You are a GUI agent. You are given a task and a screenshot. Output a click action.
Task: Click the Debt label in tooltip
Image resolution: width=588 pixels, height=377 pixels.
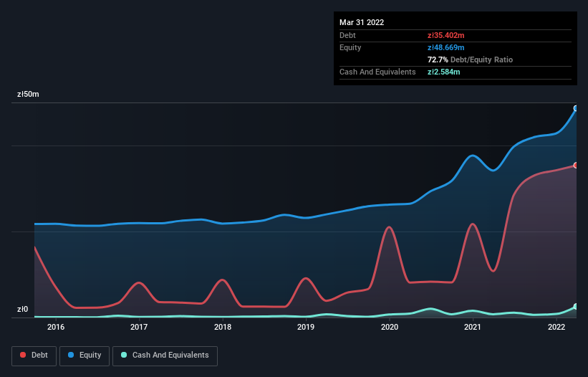coord(347,35)
